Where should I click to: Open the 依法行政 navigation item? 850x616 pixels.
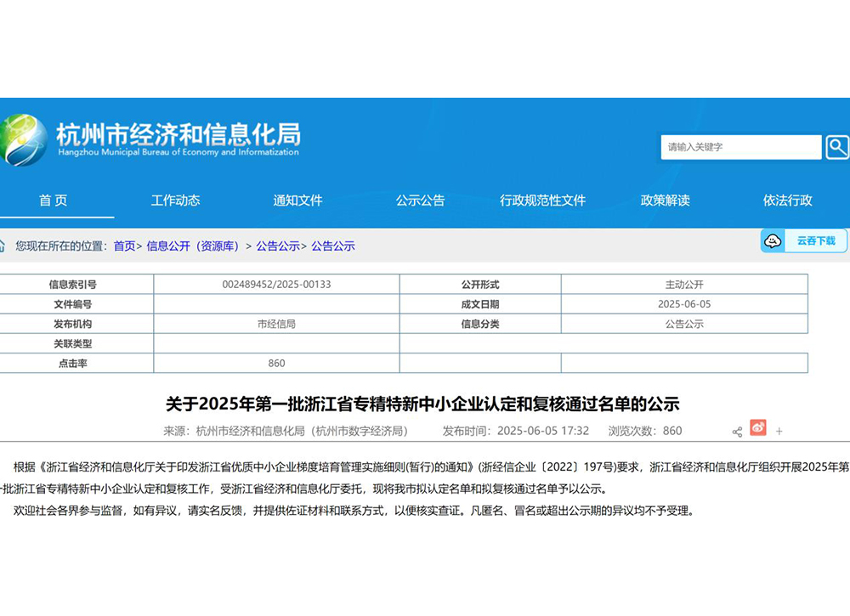[787, 201]
